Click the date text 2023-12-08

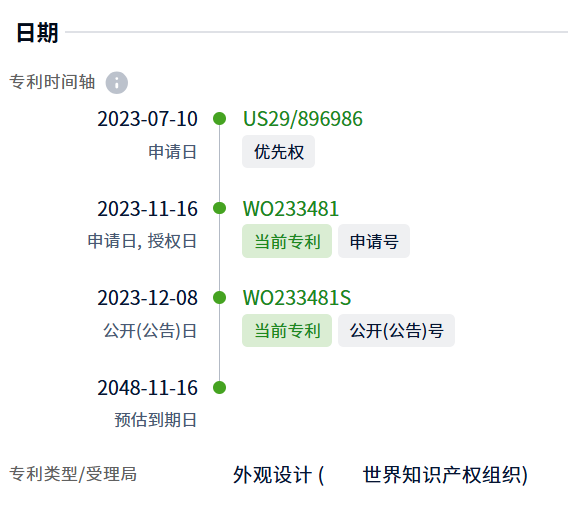coord(147,298)
